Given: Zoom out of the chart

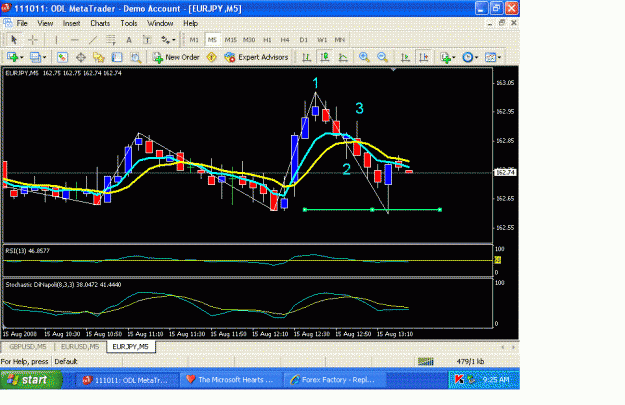Looking at the screenshot, I should 382,57.
